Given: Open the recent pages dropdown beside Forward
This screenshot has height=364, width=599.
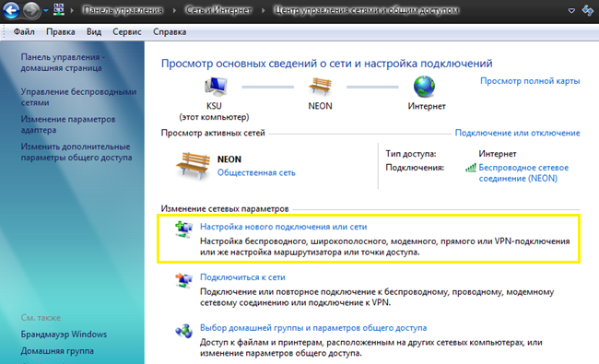Looking at the screenshot, I should 46,11.
